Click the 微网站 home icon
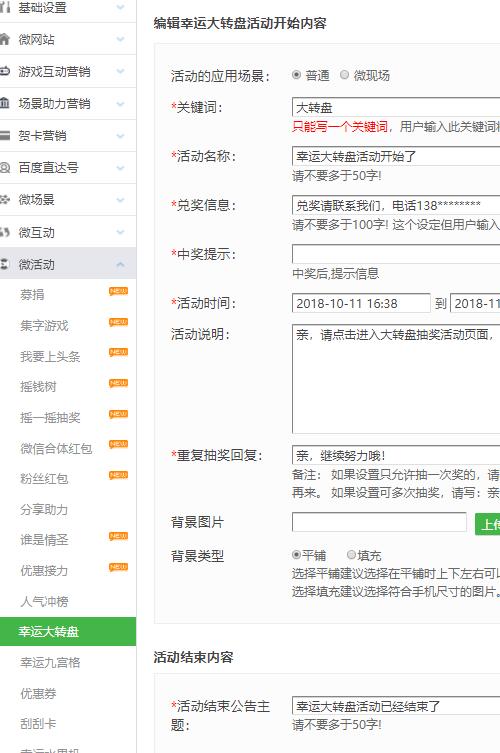 (x=5, y=39)
